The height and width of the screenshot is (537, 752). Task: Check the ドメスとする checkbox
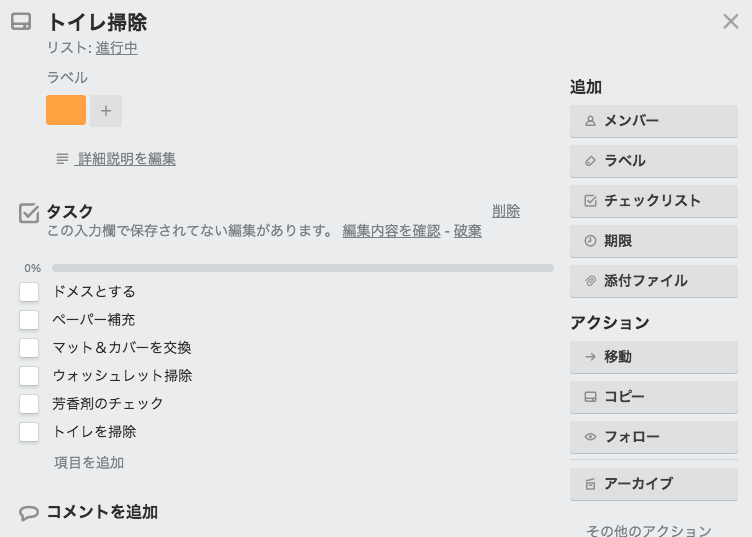[x=30, y=292]
